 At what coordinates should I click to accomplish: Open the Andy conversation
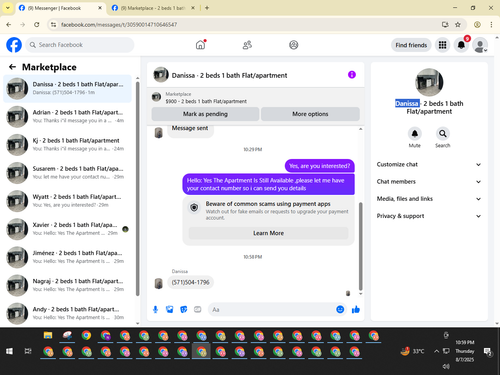pyautogui.click(x=67, y=313)
